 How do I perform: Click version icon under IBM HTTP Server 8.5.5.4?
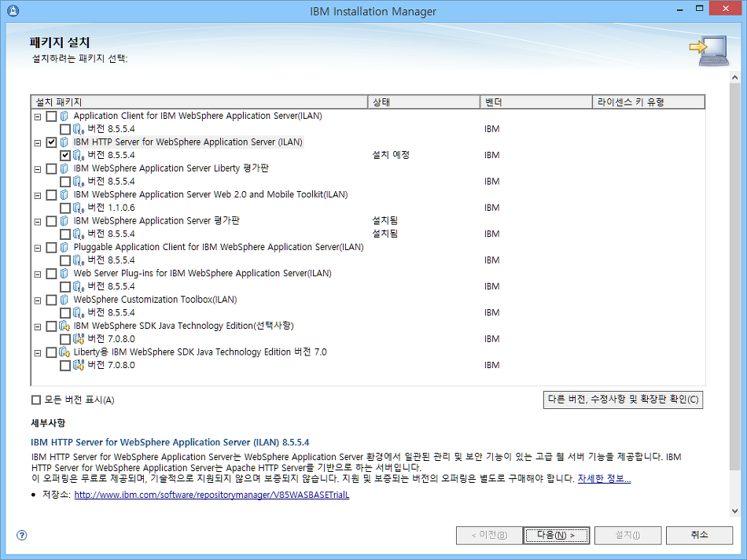[x=79, y=156]
